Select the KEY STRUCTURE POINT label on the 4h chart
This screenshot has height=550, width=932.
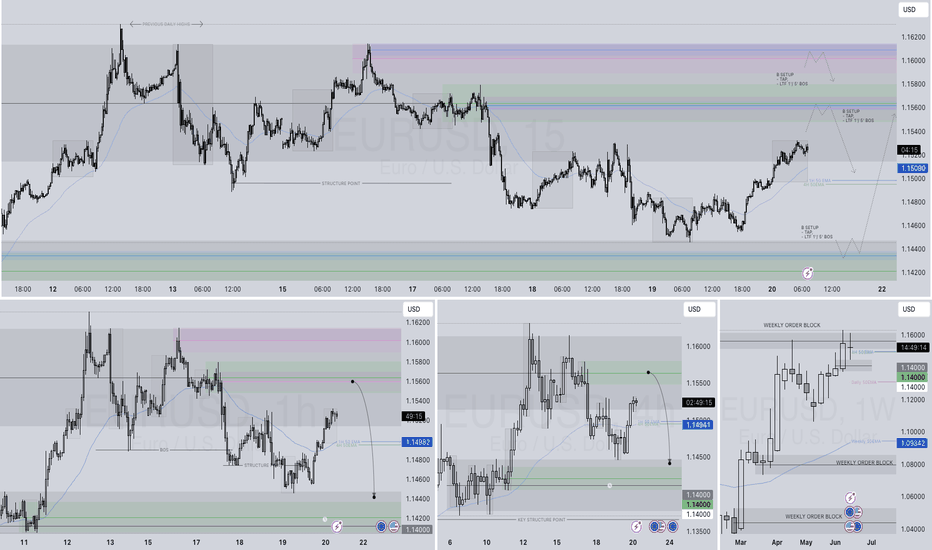click(x=541, y=520)
